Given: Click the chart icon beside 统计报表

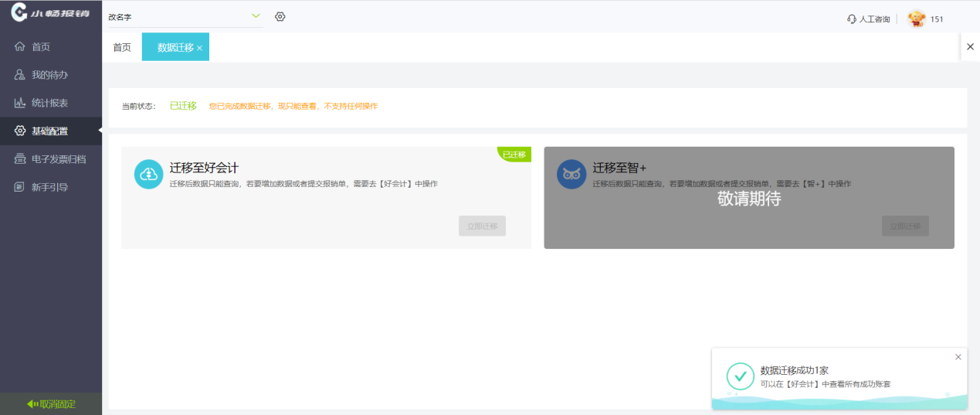Looking at the screenshot, I should point(20,103).
